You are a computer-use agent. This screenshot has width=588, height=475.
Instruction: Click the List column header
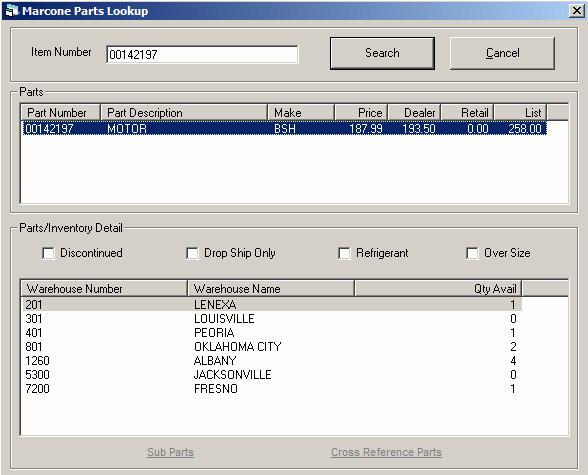coord(520,112)
